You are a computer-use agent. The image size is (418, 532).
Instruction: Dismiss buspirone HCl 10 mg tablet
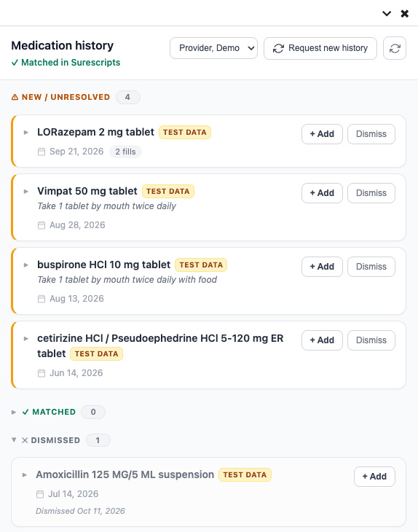[371, 267]
